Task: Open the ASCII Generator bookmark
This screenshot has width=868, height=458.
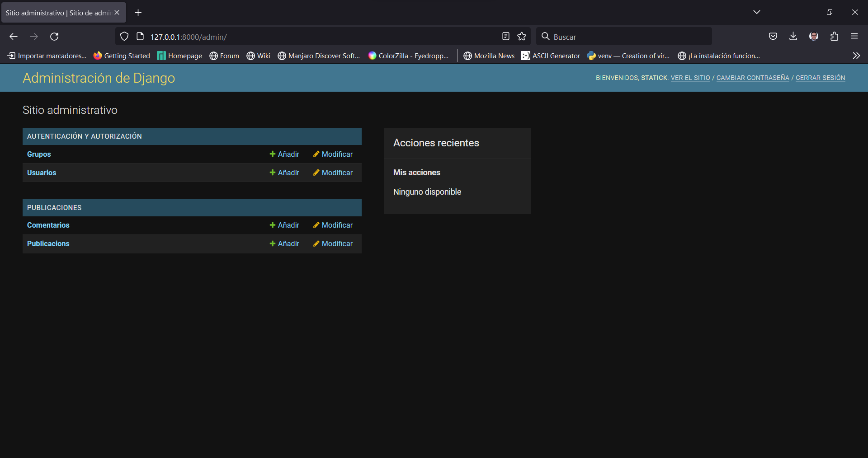Action: point(551,56)
